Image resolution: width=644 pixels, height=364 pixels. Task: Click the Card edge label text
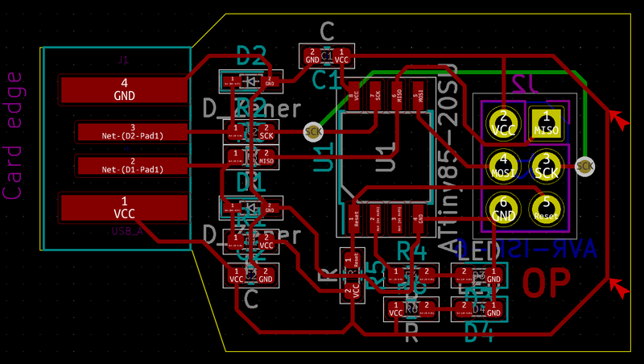(x=14, y=134)
